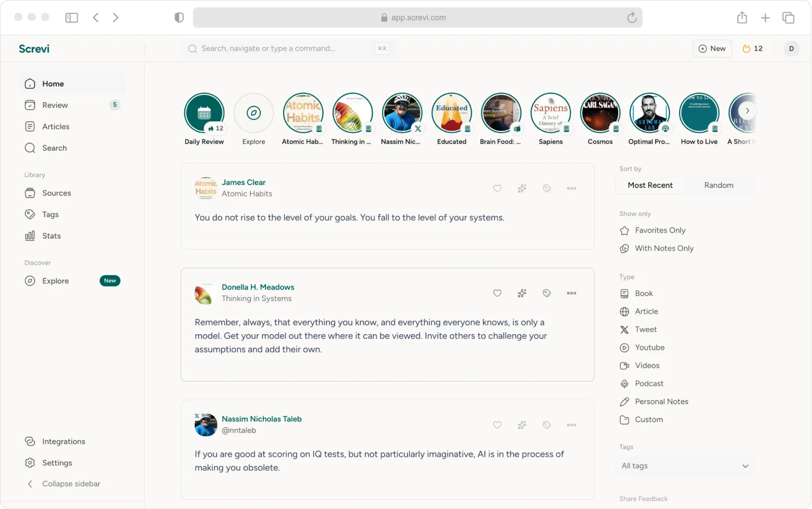Tag the Nassim Nicholas Taleb highlight
This screenshot has height=509, width=812.
coord(547,425)
